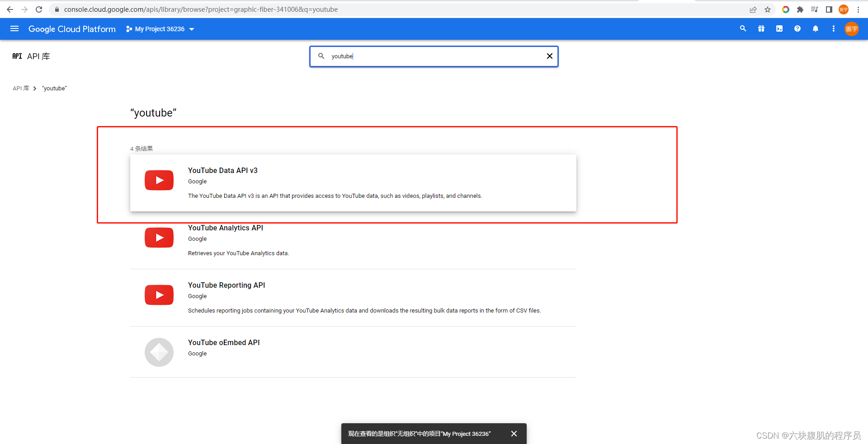This screenshot has width=868, height=444.
Task: Click the API library icon next to the API 库 title
Action: 17,56
